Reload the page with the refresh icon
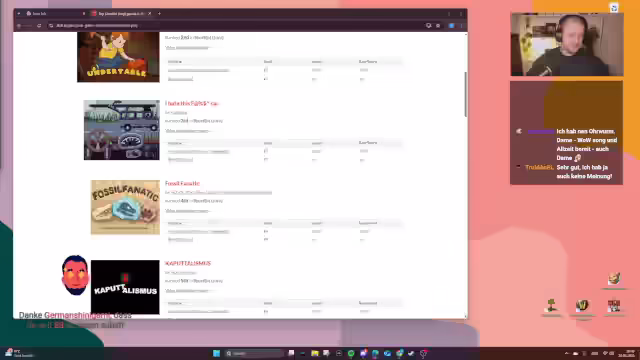This screenshot has height=360, width=640. (x=39, y=25)
